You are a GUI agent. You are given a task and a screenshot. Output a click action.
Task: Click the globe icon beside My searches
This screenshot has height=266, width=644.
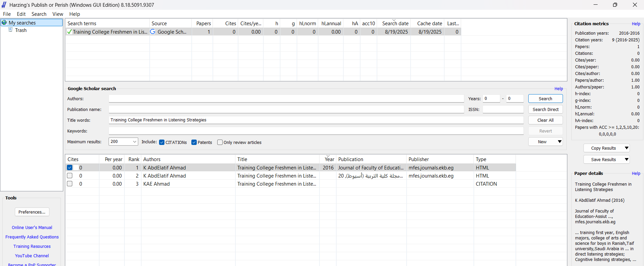[x=4, y=23]
